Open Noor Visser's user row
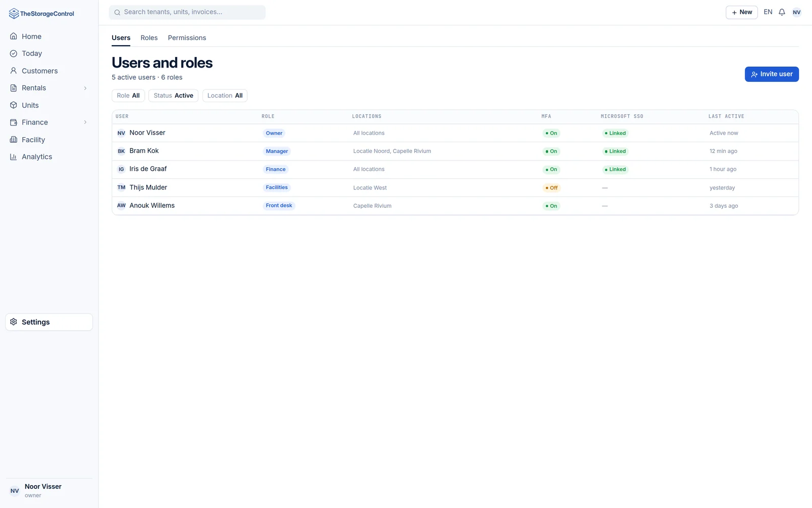This screenshot has width=812, height=508. point(455,133)
